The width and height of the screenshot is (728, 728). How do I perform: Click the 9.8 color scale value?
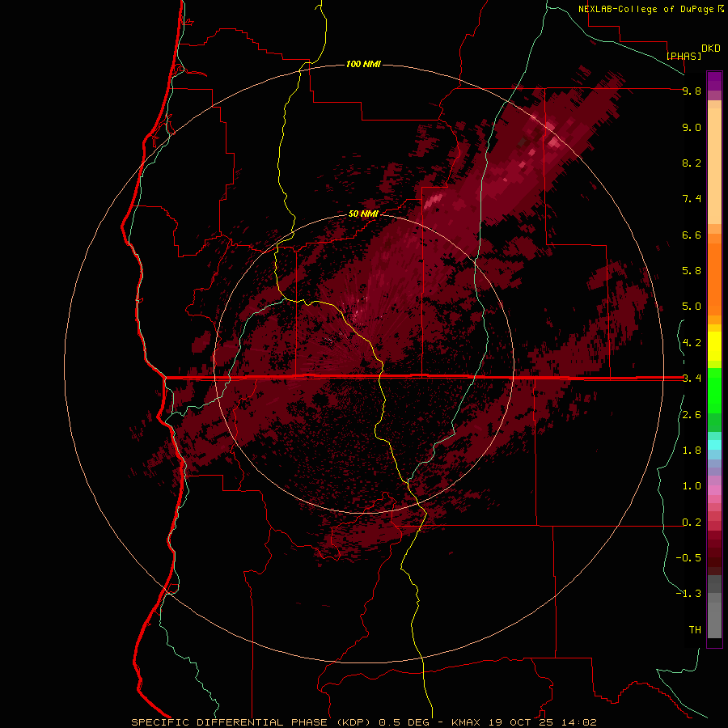pos(692,91)
